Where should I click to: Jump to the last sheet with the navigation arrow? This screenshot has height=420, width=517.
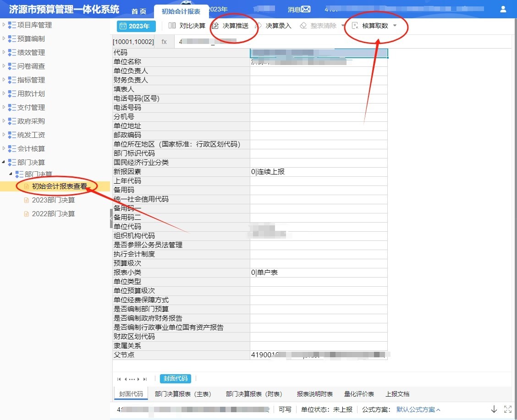(145, 379)
